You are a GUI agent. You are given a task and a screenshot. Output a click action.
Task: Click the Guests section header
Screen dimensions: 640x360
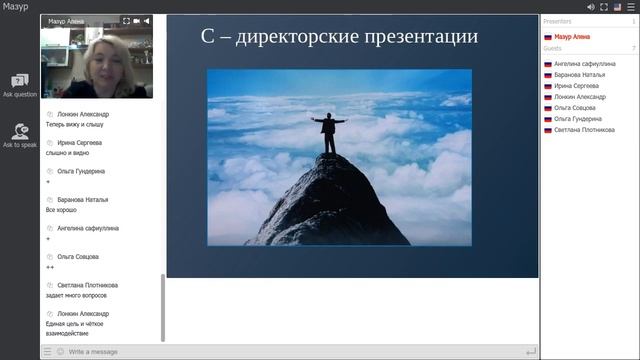click(x=552, y=48)
